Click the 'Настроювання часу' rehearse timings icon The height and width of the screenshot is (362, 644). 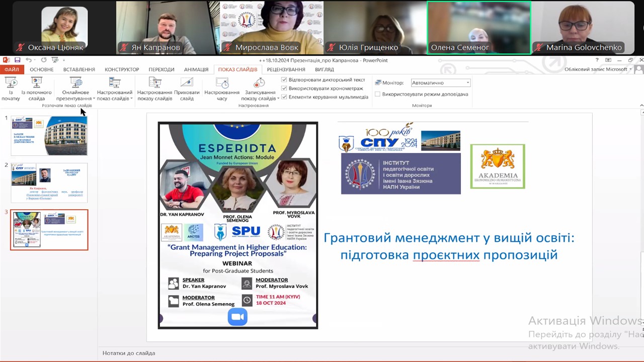pyautogui.click(x=222, y=87)
